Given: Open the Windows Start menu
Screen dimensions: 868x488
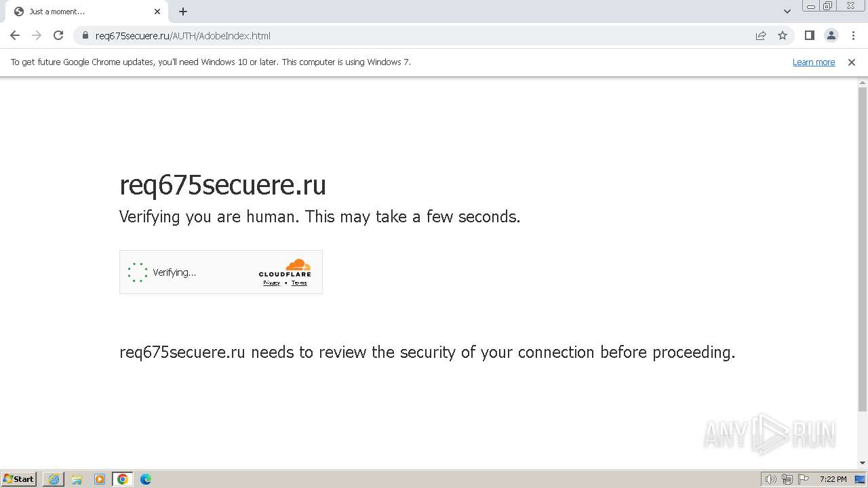Looking at the screenshot, I should coord(19,479).
